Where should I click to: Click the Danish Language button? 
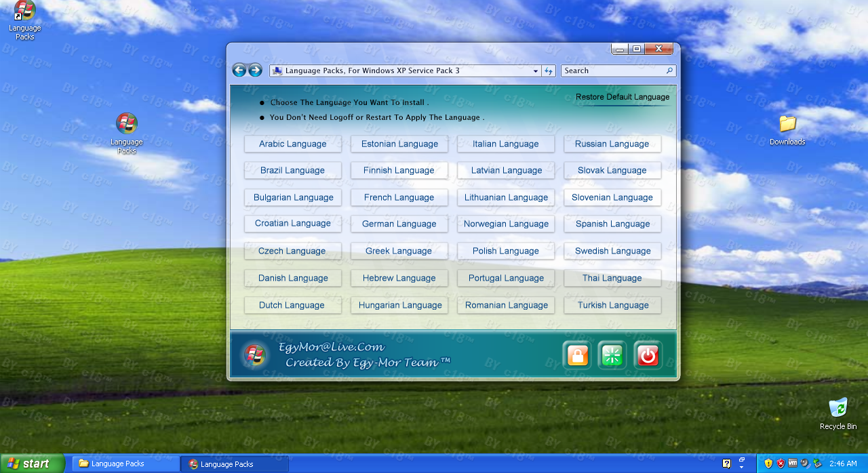pyautogui.click(x=293, y=278)
